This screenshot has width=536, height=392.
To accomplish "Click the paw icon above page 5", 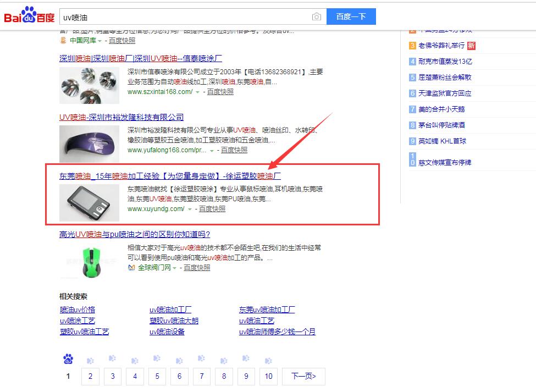I will click(x=157, y=359).
